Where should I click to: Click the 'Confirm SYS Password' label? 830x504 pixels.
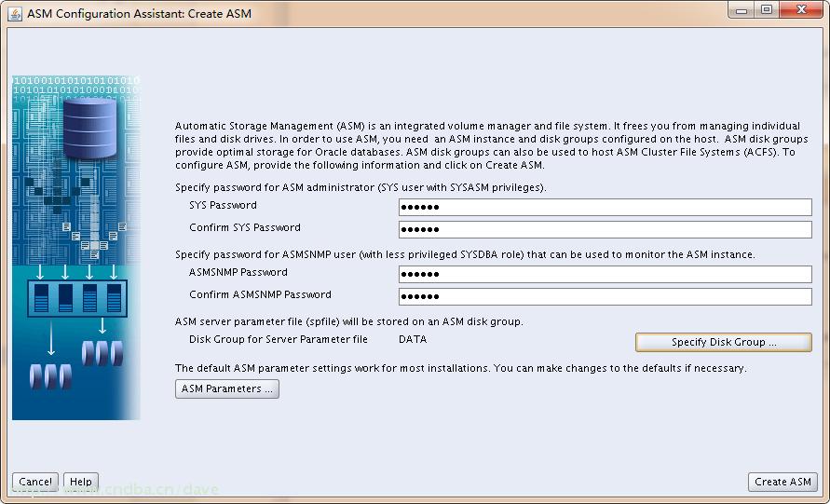tap(245, 227)
